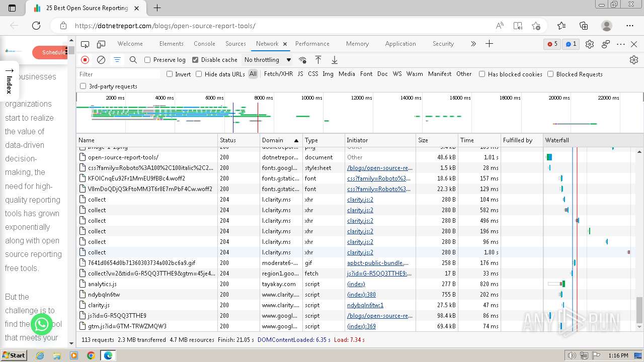Filter requests by JS type
Viewport: 644px width, 362px height.
[300, 74]
